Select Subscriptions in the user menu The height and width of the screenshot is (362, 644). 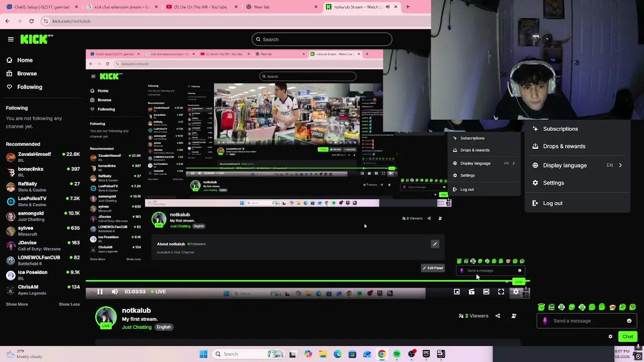coord(578,129)
